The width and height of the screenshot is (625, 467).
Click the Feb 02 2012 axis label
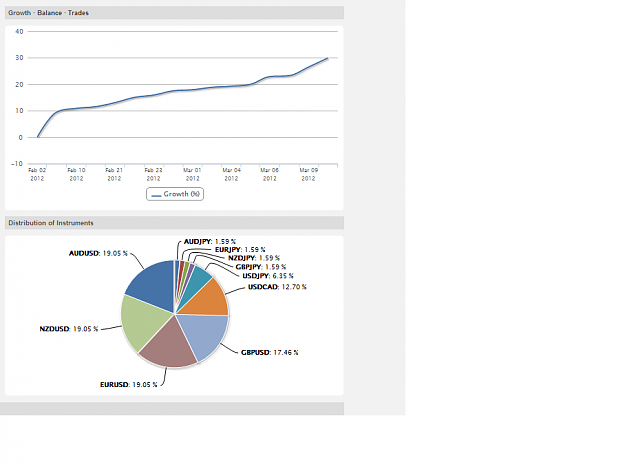point(37,175)
